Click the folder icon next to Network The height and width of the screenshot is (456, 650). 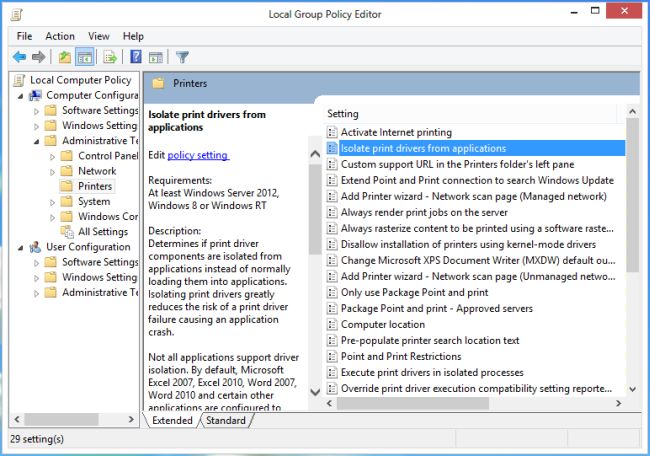click(66, 171)
